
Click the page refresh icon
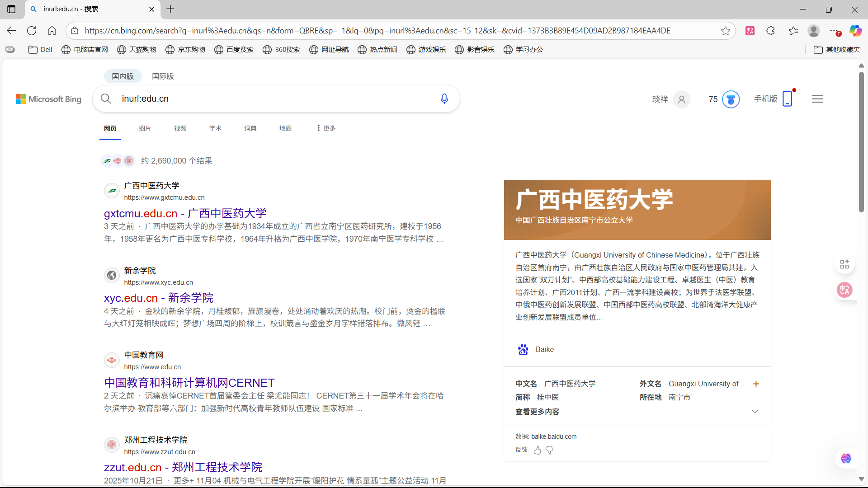pos(32,30)
